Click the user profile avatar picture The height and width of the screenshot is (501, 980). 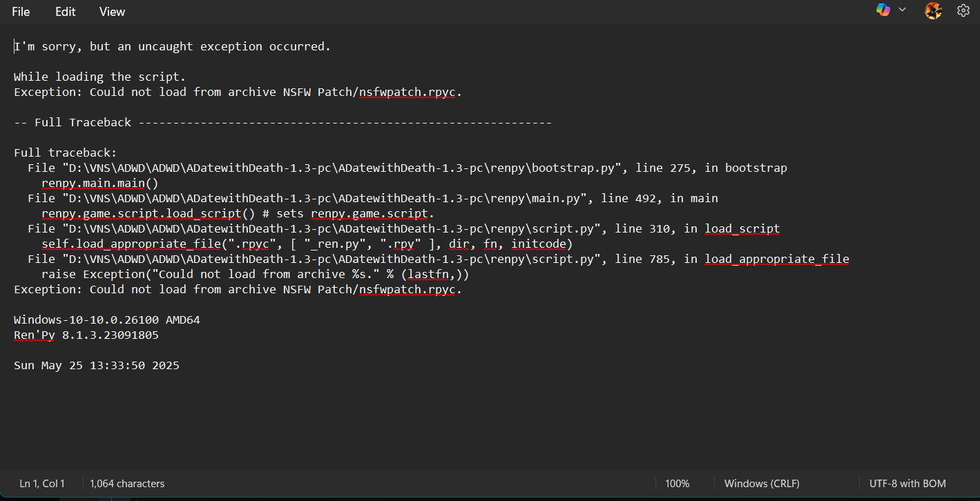[x=933, y=10]
